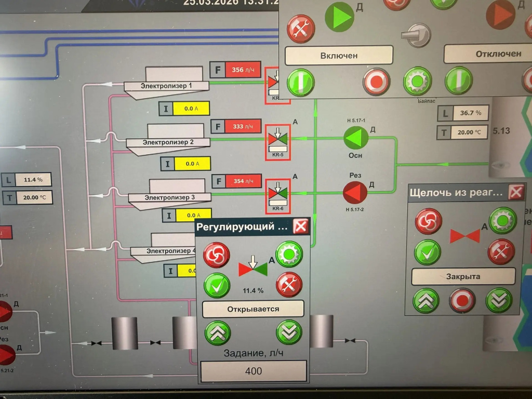The width and height of the screenshot is (532, 399).
Task: Click repair wrench icon in Щелочь из реаг popup
Action: (x=501, y=251)
